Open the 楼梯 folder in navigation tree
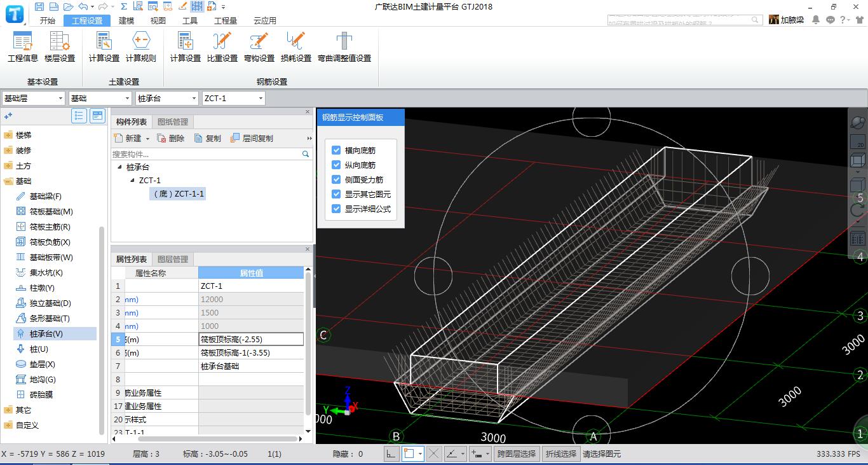This screenshot has height=465, width=868. tap(24, 135)
